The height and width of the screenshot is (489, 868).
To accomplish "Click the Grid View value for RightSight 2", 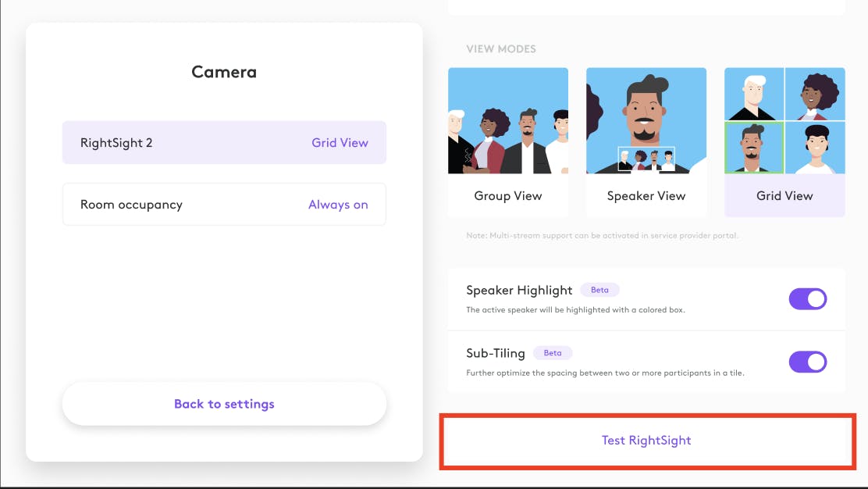I will coord(340,143).
